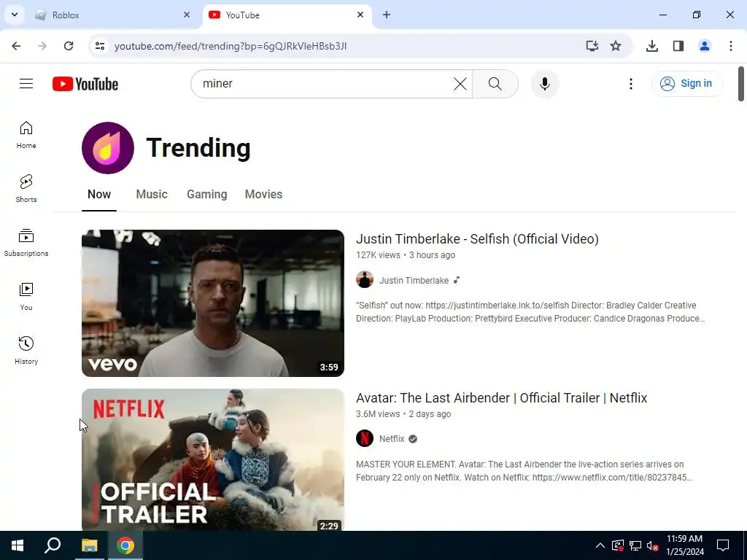
Task: Click the Justin Timberlake channel avatar
Action: (365, 280)
